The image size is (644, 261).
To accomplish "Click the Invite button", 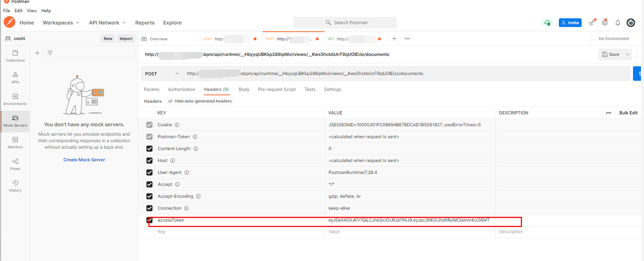I will pos(570,23).
